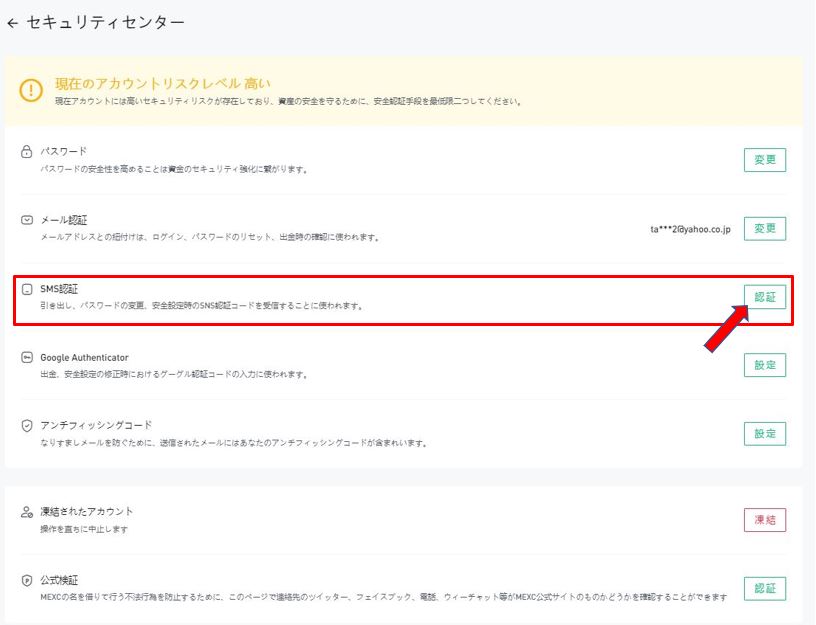Screen dimensions: 816x625
Task: Click the padlock icon next to パスワード
Action: click(27, 152)
